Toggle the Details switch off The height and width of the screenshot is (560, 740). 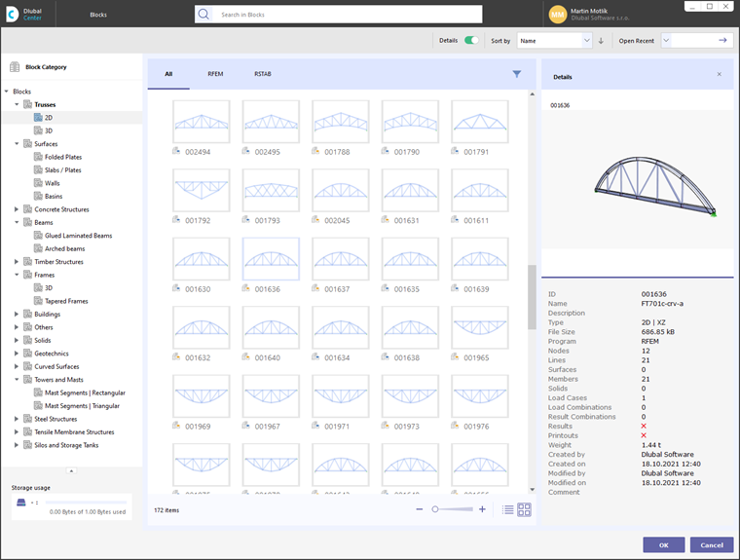point(471,40)
